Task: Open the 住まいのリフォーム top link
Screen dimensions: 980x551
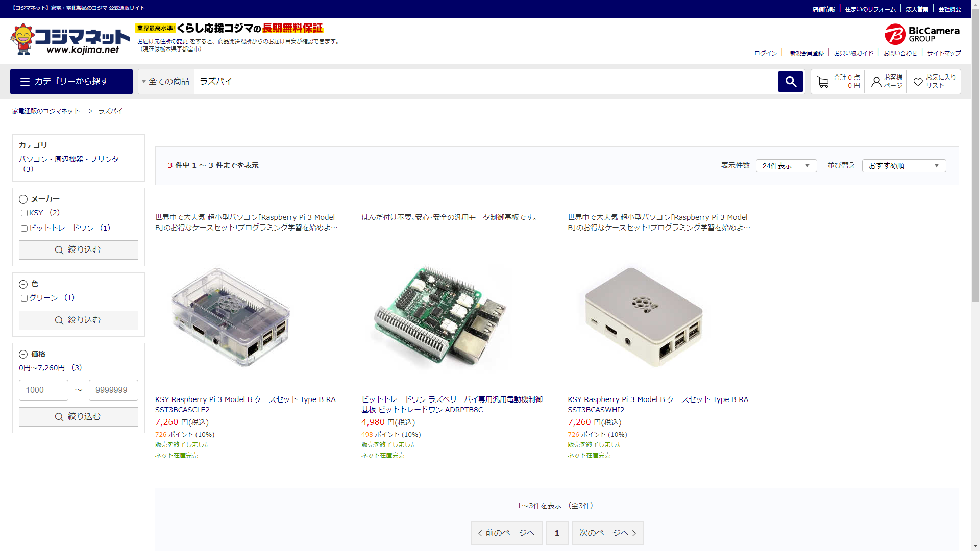Action: pyautogui.click(x=870, y=9)
